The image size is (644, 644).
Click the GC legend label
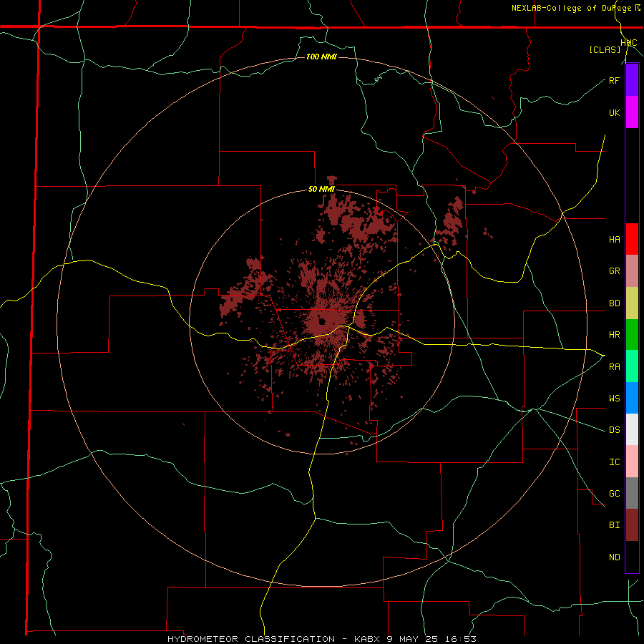click(x=614, y=494)
